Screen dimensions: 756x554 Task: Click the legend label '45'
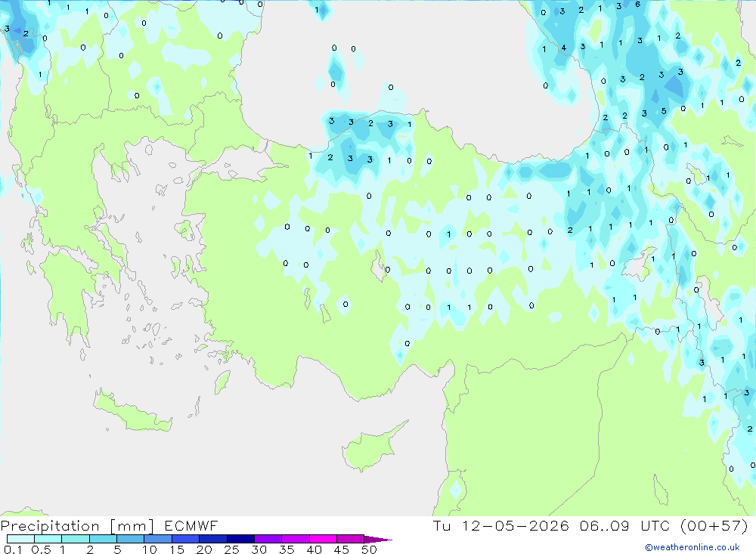pos(342,549)
